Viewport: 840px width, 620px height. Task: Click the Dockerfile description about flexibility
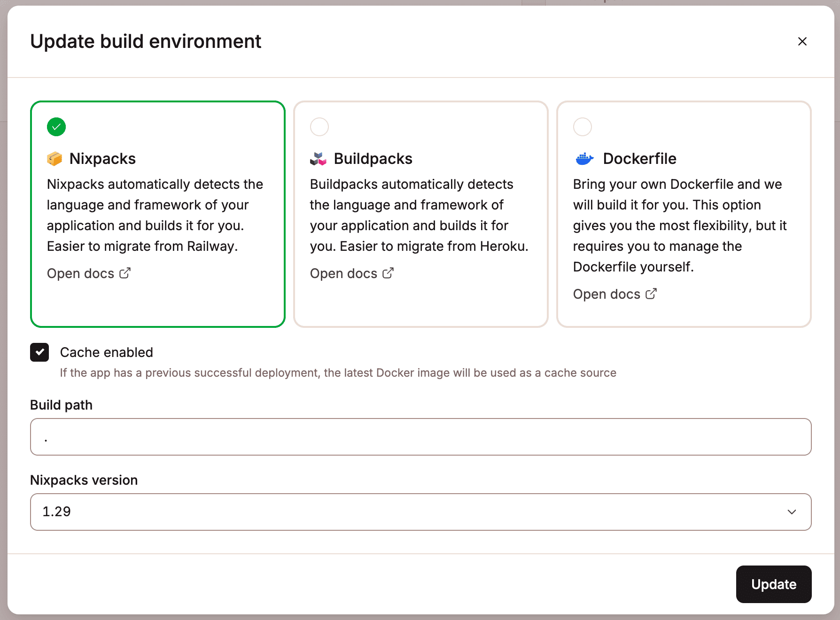click(680, 225)
